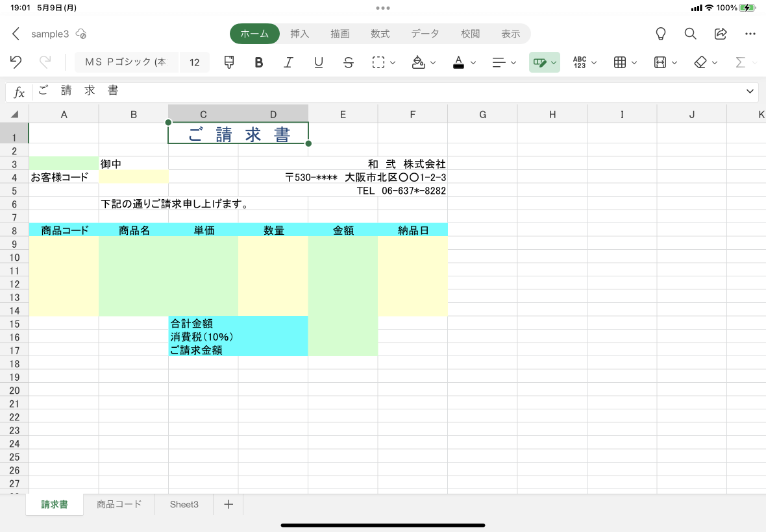
Task: Switch to the 挿入 ribbon tab
Action: (299, 34)
